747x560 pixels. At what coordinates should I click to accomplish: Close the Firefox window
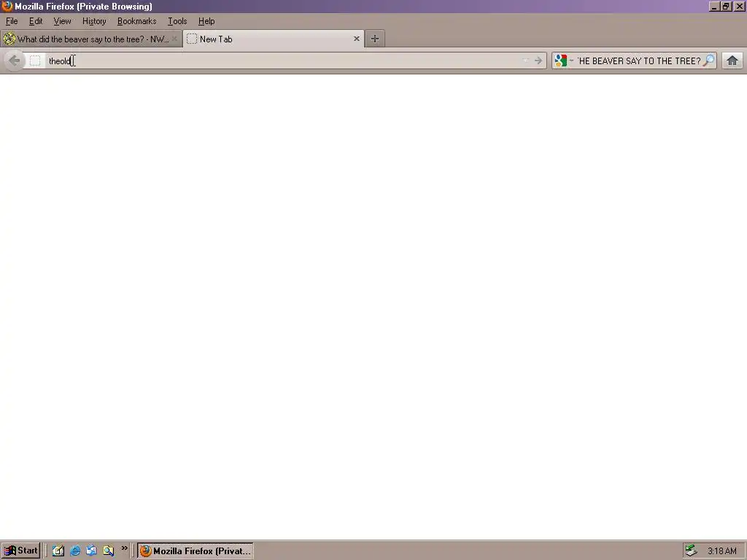point(740,6)
